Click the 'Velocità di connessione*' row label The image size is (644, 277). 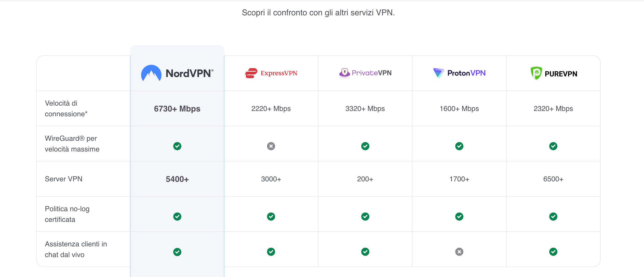click(66, 108)
